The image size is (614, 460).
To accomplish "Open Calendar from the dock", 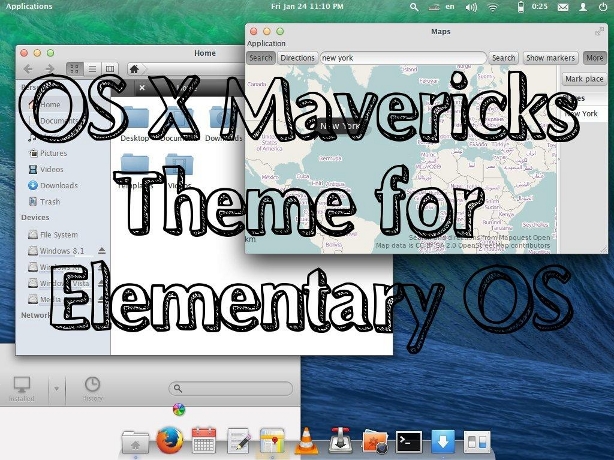I will (x=204, y=440).
